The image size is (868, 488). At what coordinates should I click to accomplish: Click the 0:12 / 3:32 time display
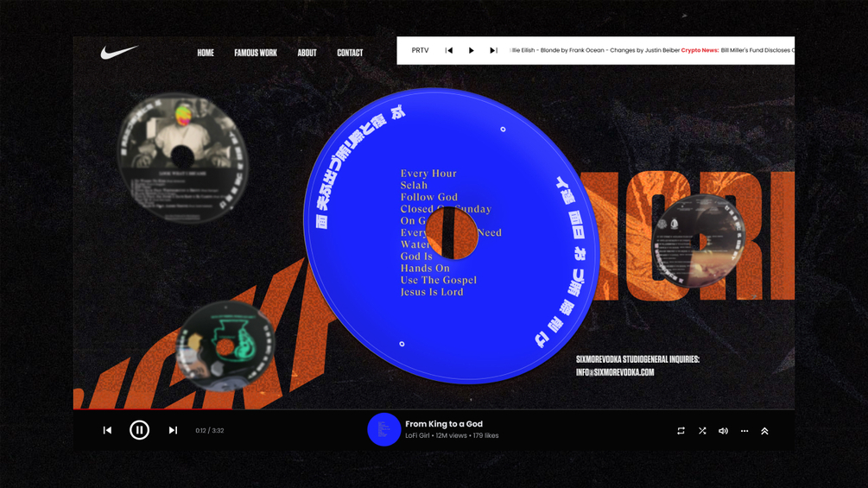pyautogui.click(x=210, y=430)
